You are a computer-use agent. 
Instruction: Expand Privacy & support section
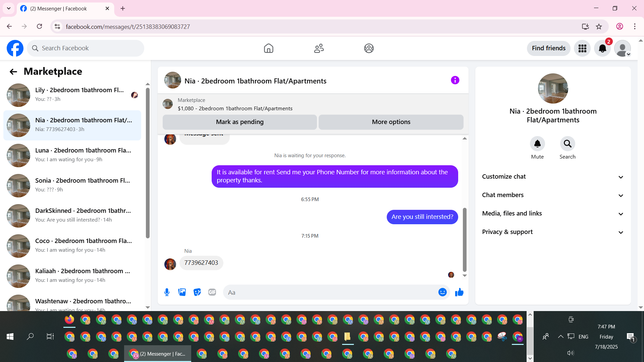(x=553, y=232)
